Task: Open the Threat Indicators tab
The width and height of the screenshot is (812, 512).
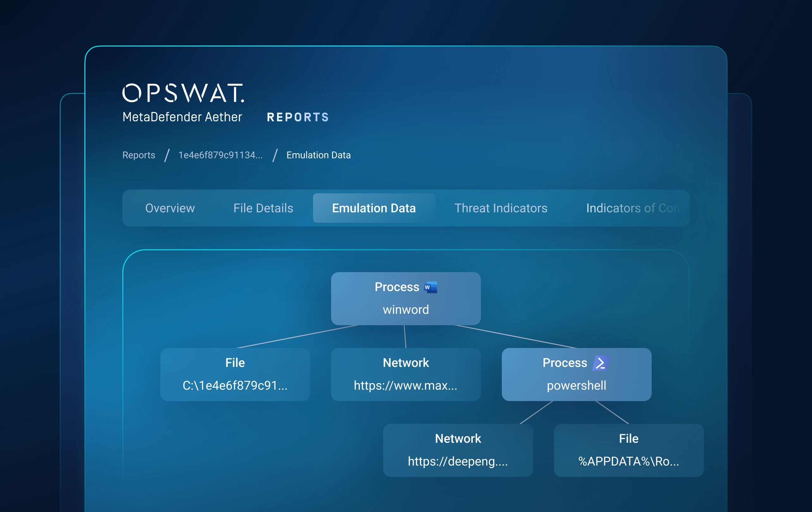Action: tap(501, 208)
